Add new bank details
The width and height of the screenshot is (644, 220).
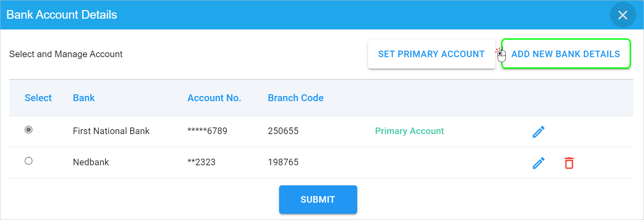click(x=566, y=54)
